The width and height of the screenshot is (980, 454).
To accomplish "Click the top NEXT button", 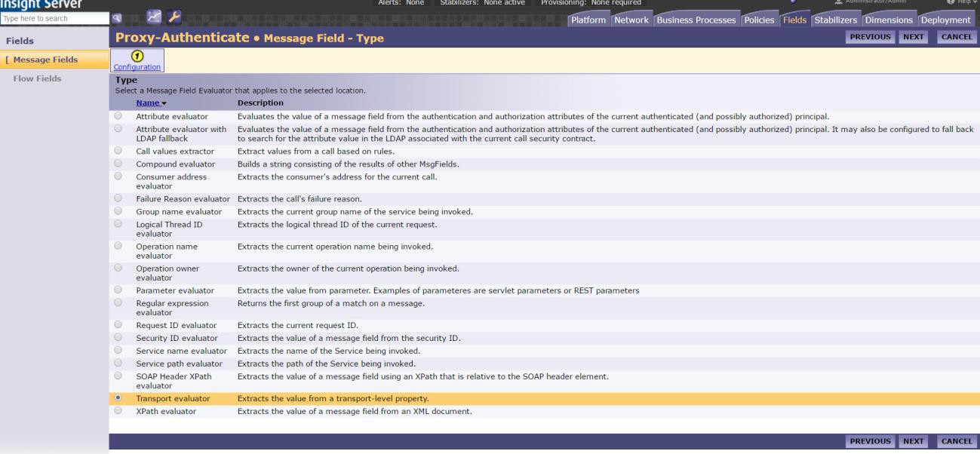I will (914, 38).
